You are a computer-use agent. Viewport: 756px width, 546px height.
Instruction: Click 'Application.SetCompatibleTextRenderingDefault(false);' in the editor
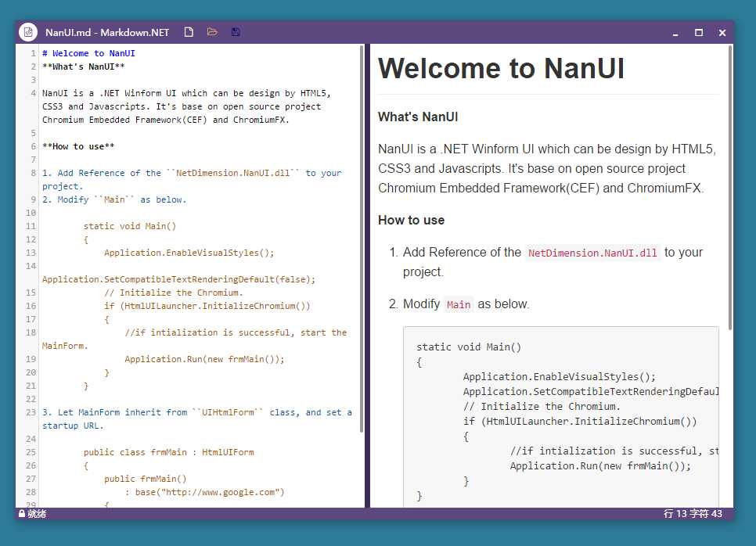tap(178, 279)
